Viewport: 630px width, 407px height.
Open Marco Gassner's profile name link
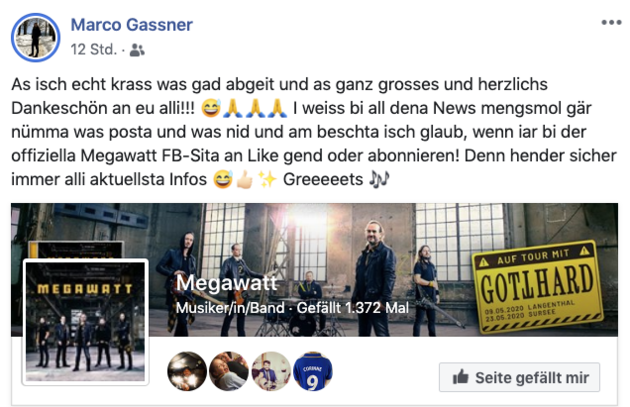pos(132,25)
